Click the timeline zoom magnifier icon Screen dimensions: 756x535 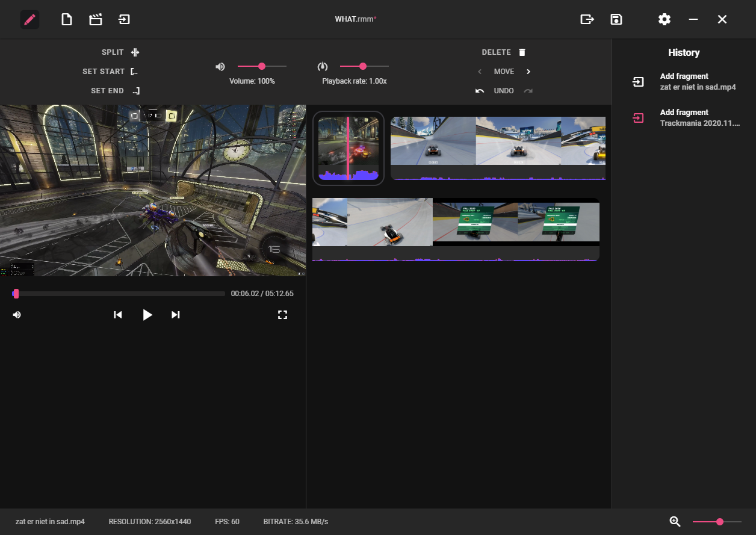tap(675, 522)
